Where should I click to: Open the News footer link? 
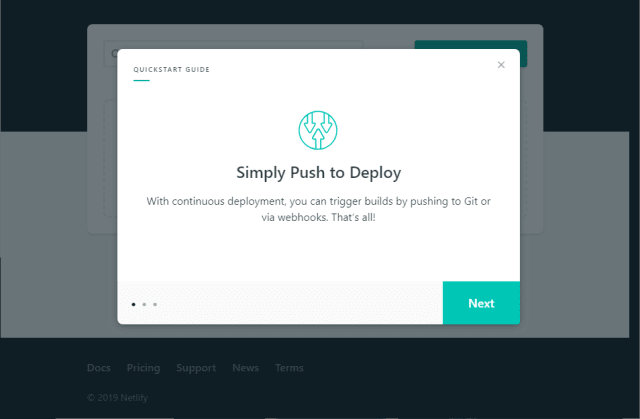point(245,368)
